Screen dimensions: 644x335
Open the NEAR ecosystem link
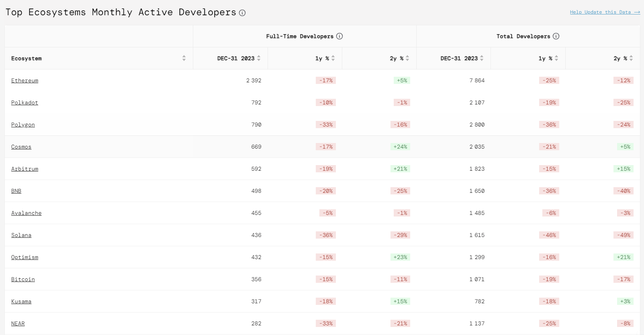tap(18, 323)
